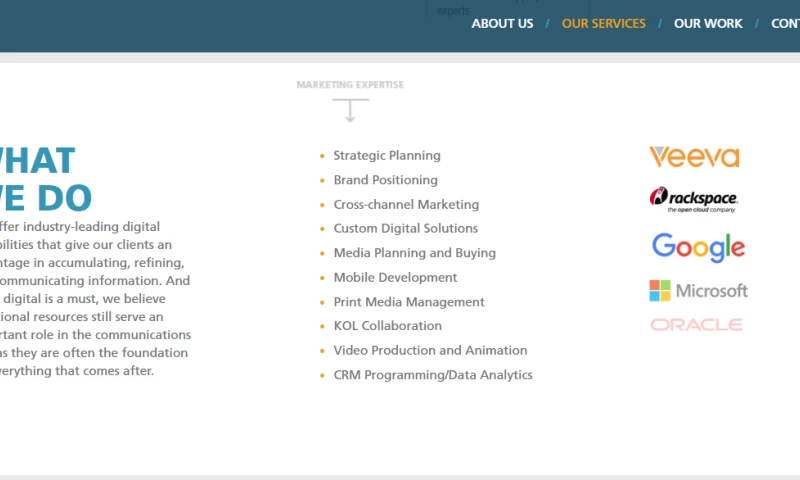The image size is (800, 480).
Task: Click the Oracle logo
Action: [696, 325]
